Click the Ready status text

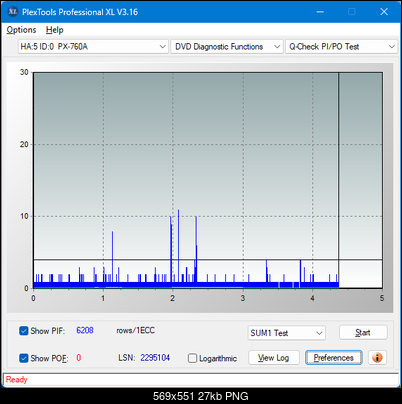(16, 379)
